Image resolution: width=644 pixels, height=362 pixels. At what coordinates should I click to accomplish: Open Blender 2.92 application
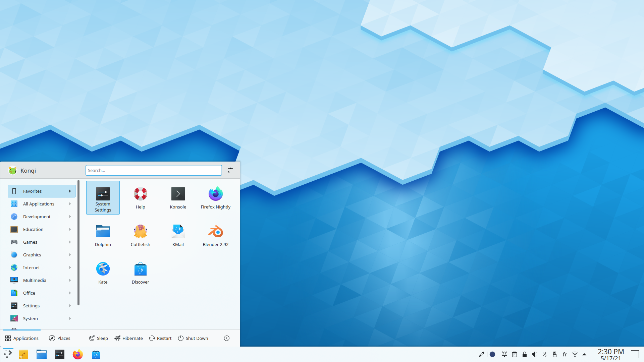215,234
